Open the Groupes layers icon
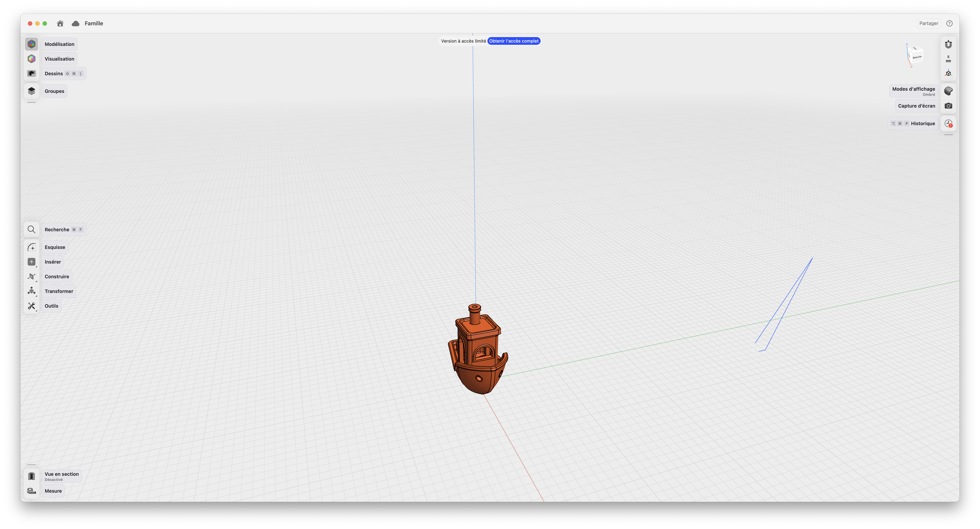 (x=32, y=91)
